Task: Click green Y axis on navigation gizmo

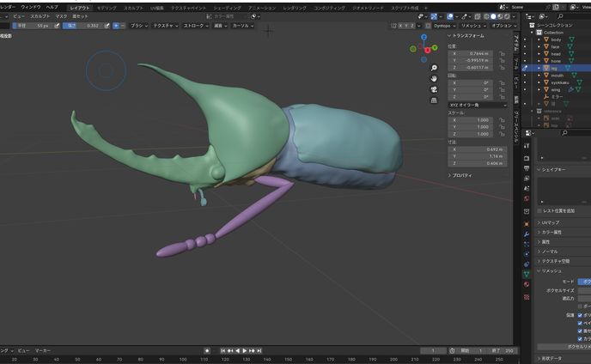Action: 435,47
